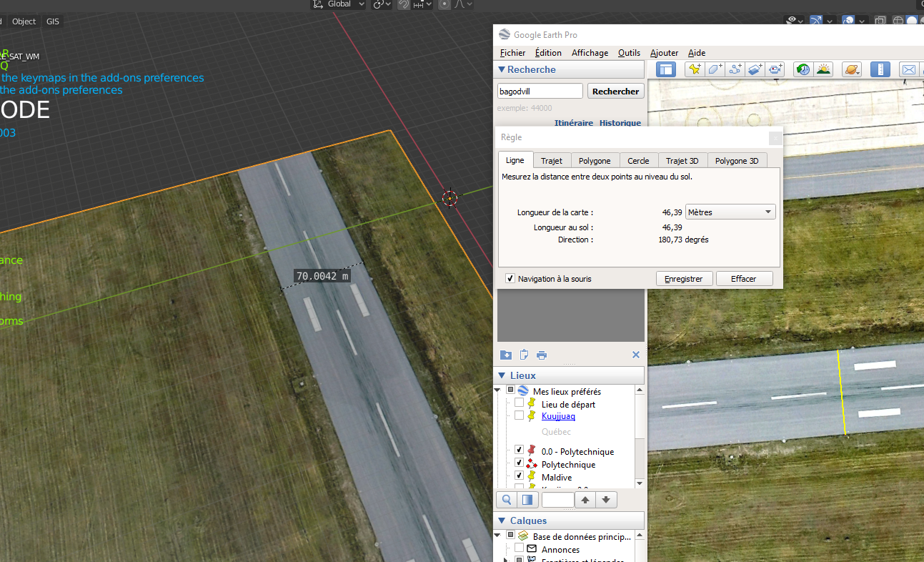This screenshot has height=562, width=924.
Task: Start recording a tour with the camera icon
Action: [775, 69]
